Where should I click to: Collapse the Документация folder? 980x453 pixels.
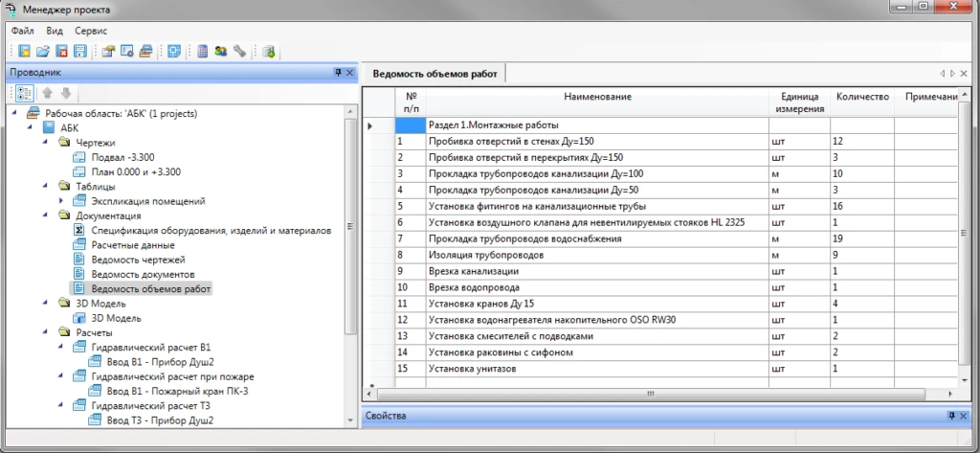tap(46, 216)
